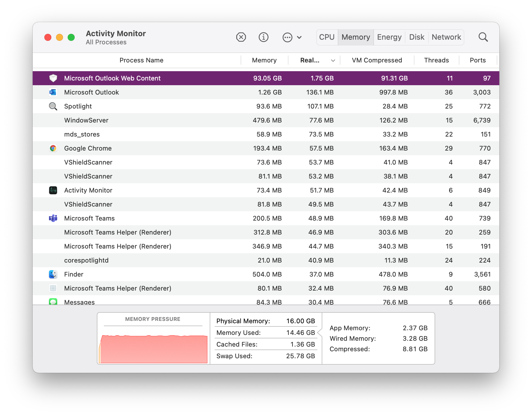Select the mds_stores process
This screenshot has width=532, height=416.
266,134
